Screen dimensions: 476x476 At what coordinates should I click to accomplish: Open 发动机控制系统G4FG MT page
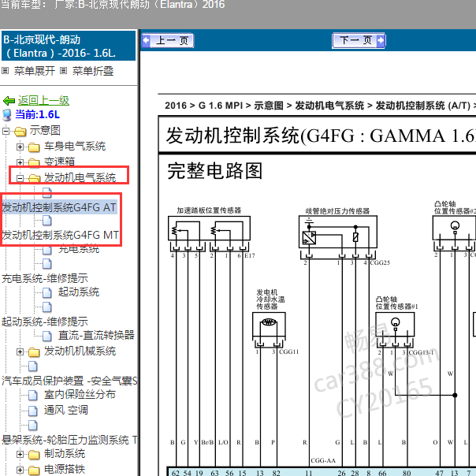click(60, 235)
